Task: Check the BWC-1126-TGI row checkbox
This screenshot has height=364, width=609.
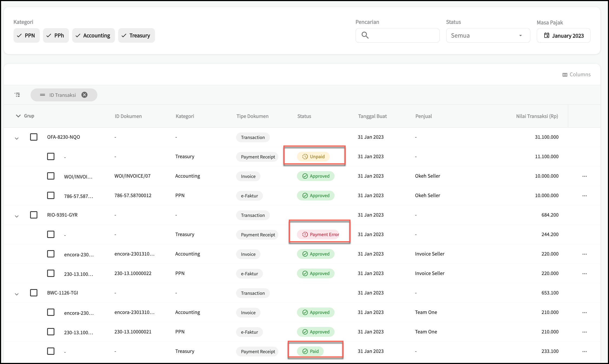Action: [x=34, y=293]
